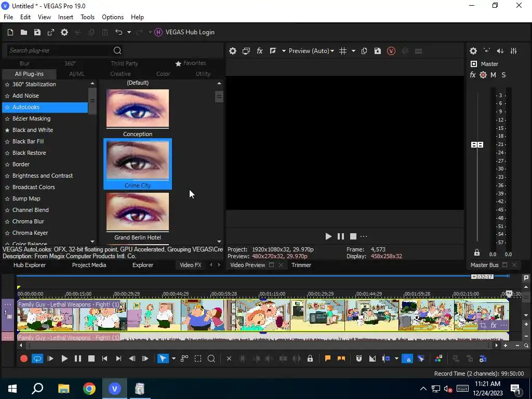Viewport: 532px width, 399px height.
Task: Show the Color plug-ins category
Action: click(x=163, y=74)
